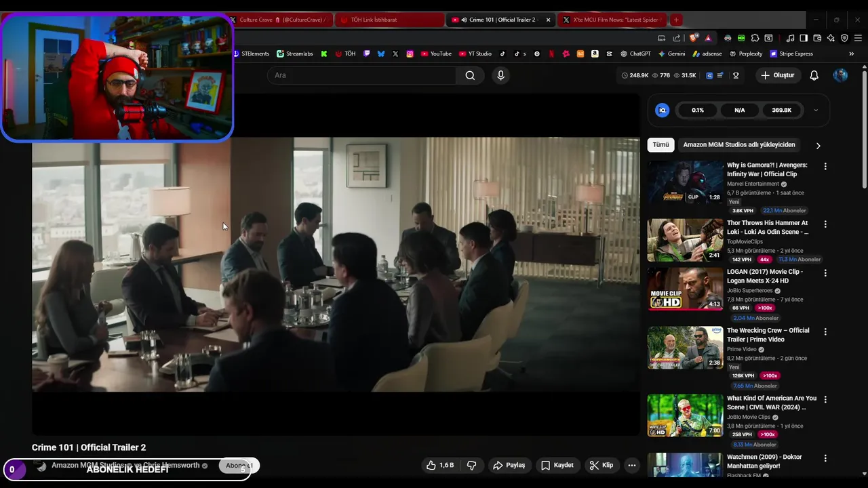Open Brave Rewards triangle icon
Viewport: 868px width, 488px height.
click(x=708, y=38)
